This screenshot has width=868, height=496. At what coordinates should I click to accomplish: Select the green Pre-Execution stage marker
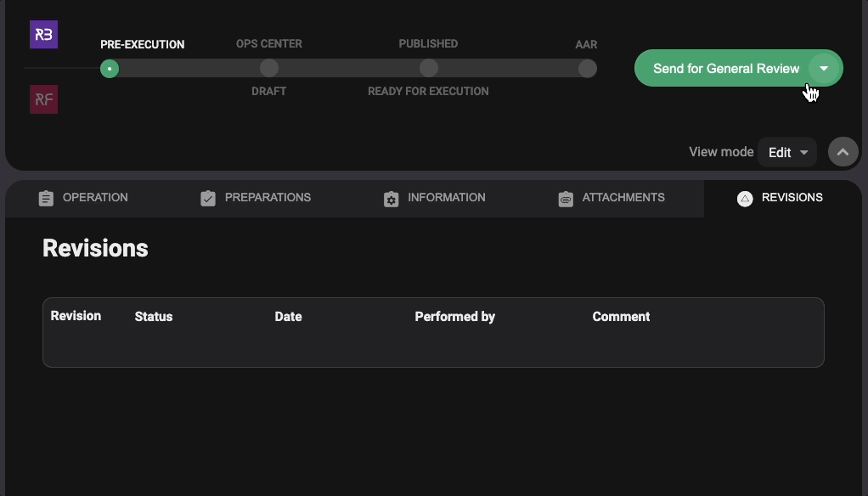click(110, 69)
